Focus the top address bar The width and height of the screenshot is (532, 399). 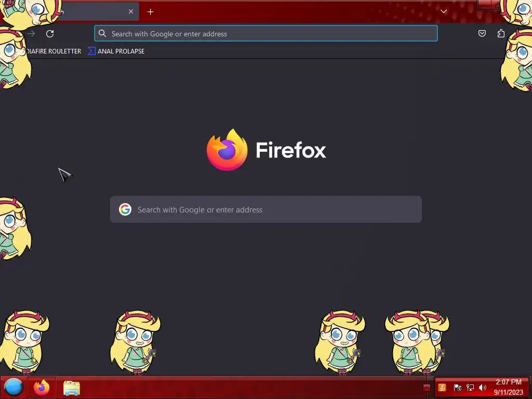266,34
